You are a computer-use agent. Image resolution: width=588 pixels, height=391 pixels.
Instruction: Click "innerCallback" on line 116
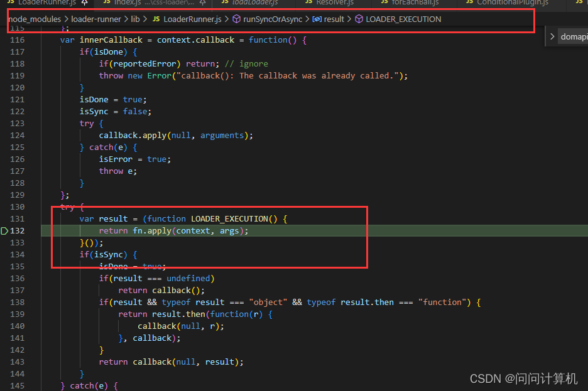(x=111, y=40)
